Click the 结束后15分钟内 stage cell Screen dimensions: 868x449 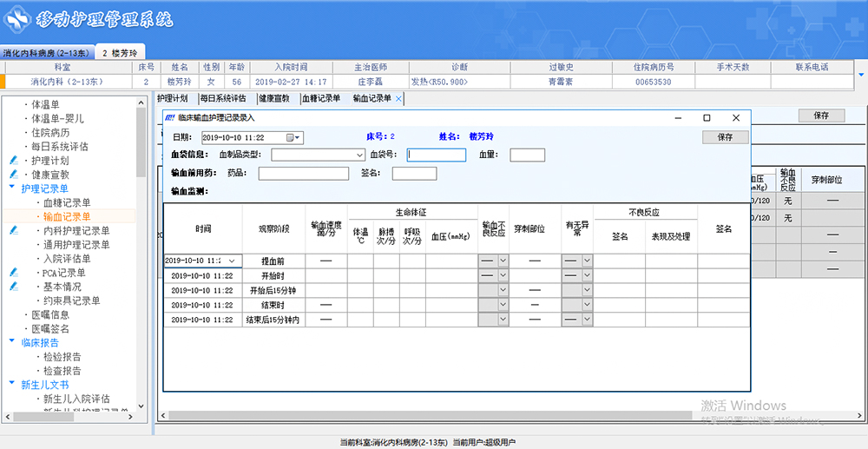pyautogui.click(x=273, y=320)
